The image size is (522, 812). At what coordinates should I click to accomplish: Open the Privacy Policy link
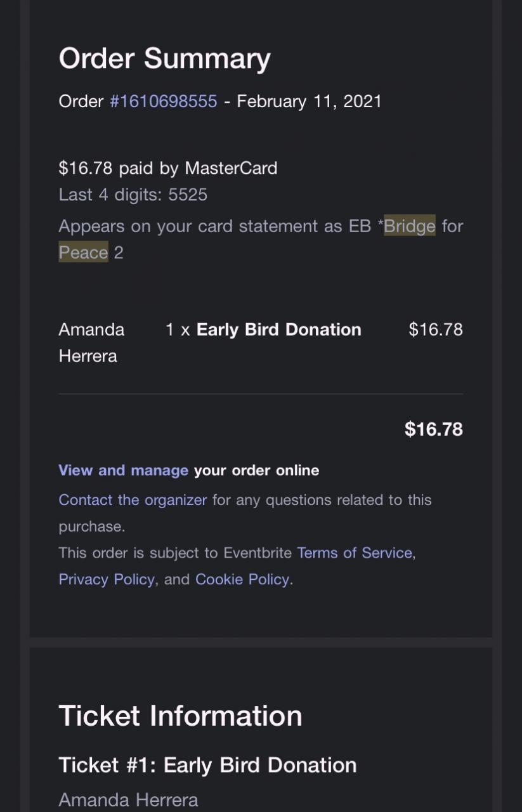click(106, 579)
